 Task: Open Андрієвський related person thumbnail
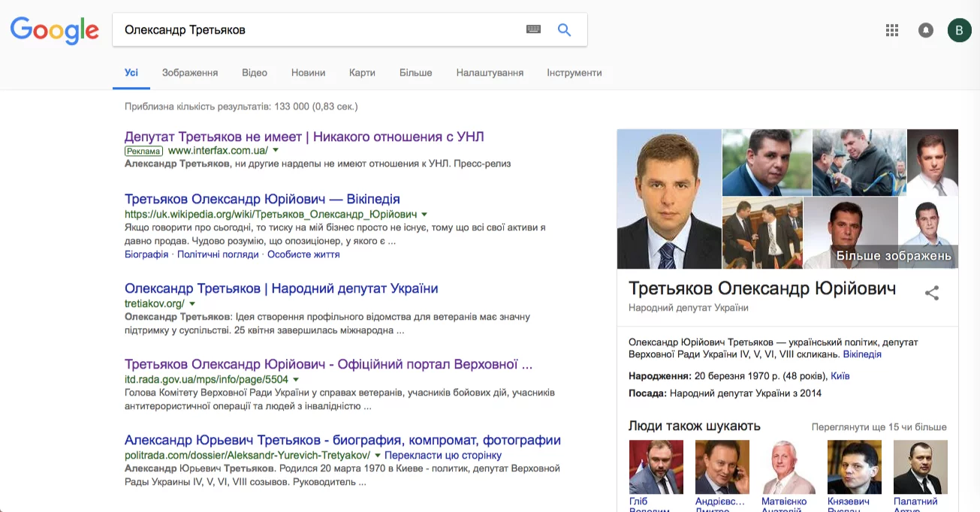(x=722, y=467)
